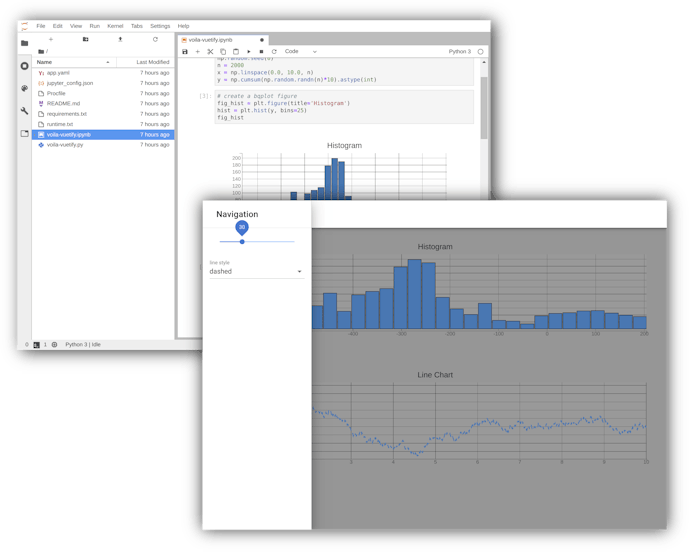Select jupyter_config.json file
692x560 pixels.
[103, 83]
